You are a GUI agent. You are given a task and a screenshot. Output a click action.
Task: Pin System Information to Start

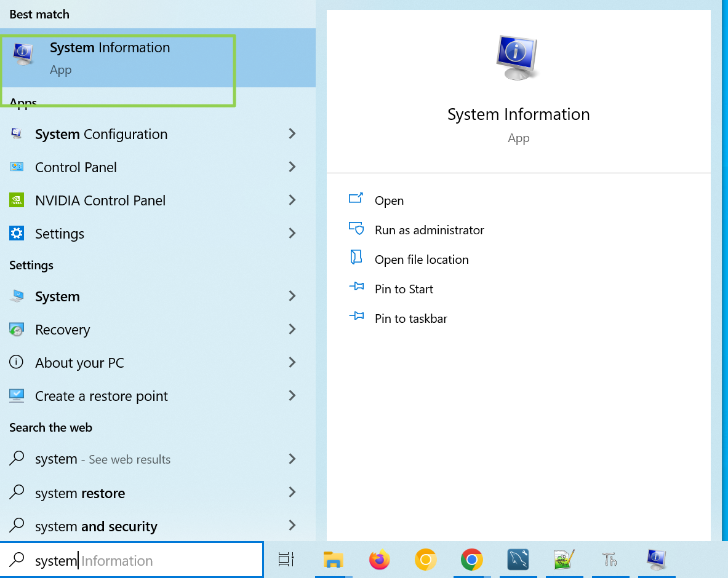click(404, 289)
